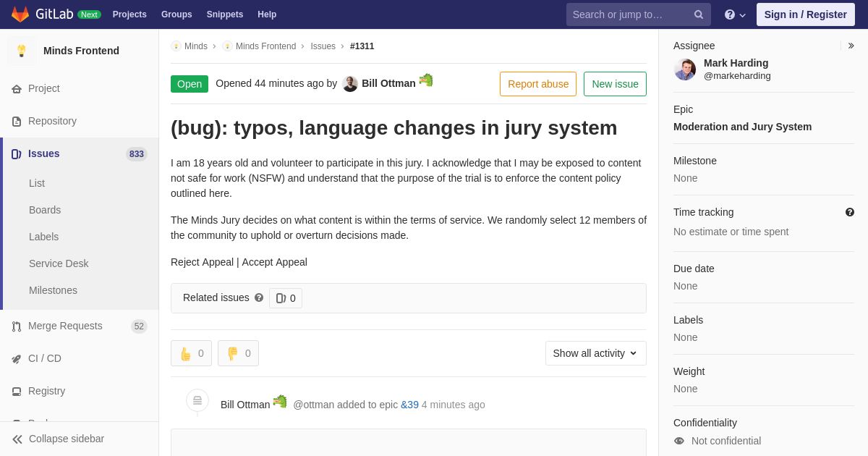This screenshot has height=456, width=868.
Task: Open Snippets in the top navigation
Action: pyautogui.click(x=225, y=14)
